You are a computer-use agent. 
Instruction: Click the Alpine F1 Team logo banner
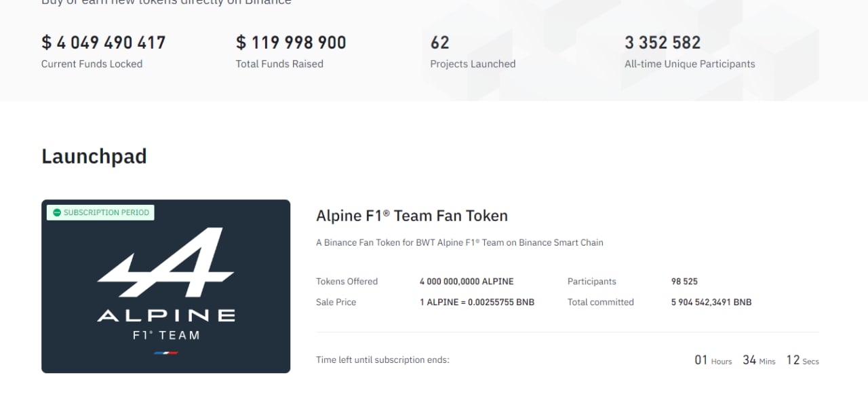pos(165,286)
